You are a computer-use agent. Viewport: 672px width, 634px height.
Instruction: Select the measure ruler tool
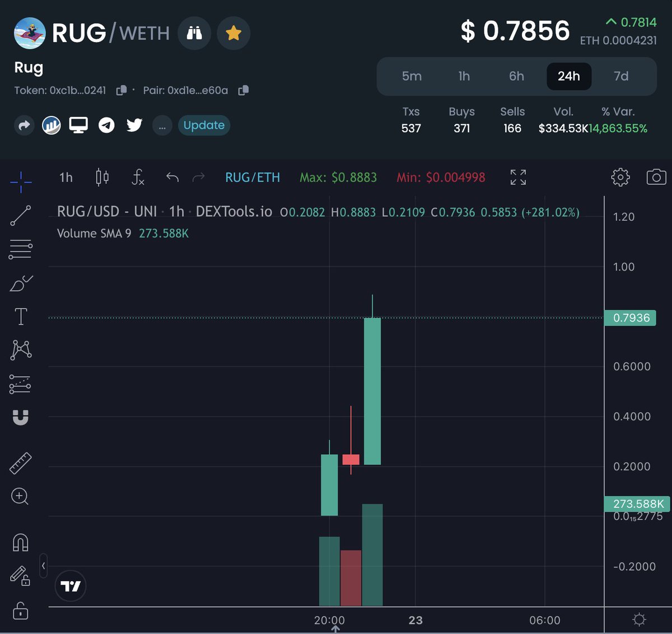[21, 463]
